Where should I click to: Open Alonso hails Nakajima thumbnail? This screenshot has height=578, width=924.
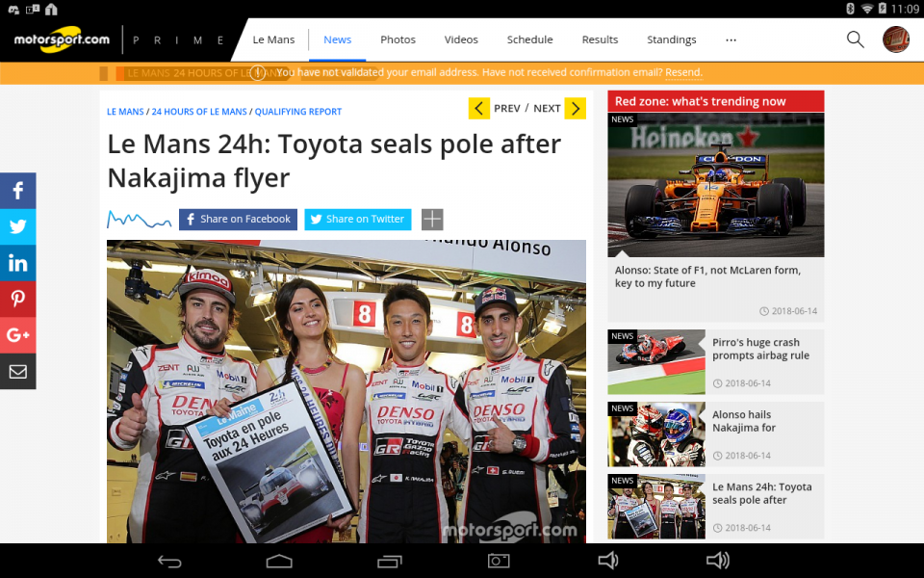coord(656,434)
